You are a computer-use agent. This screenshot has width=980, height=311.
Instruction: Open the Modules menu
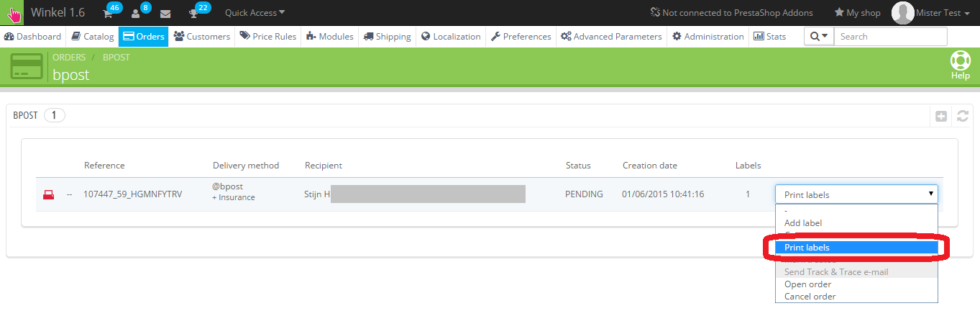click(x=330, y=36)
